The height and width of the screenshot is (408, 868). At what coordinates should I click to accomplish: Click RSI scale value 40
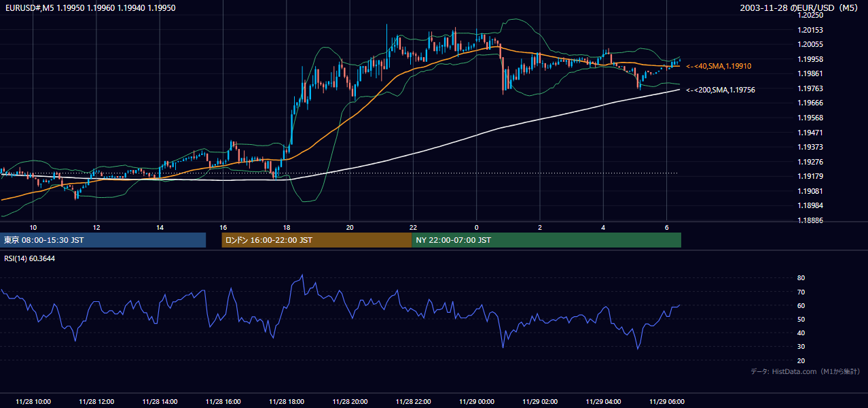[x=801, y=333]
